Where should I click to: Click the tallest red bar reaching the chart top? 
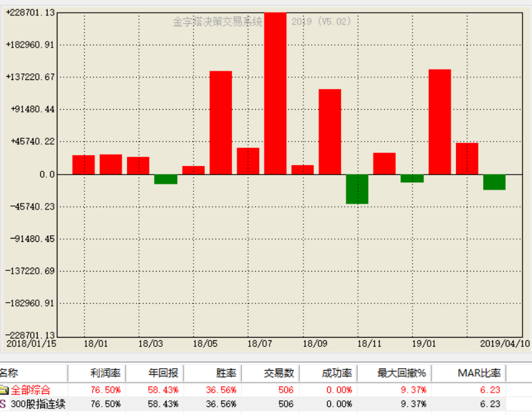(275, 93)
